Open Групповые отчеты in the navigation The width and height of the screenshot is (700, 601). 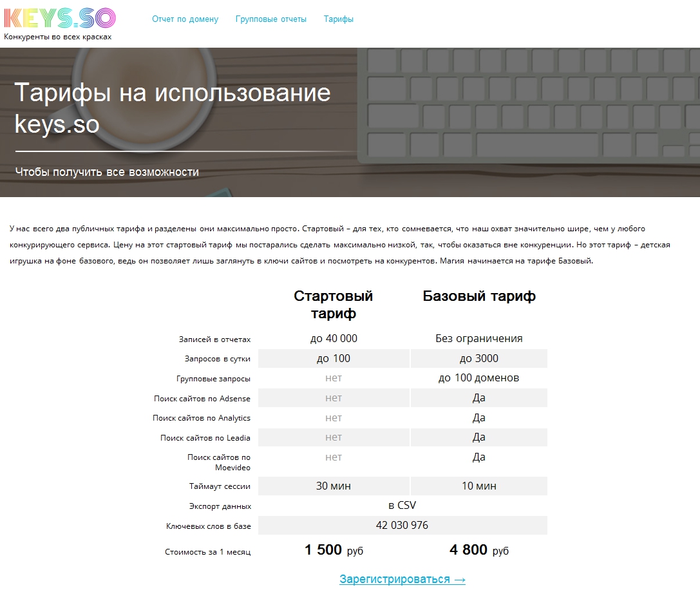tap(271, 19)
